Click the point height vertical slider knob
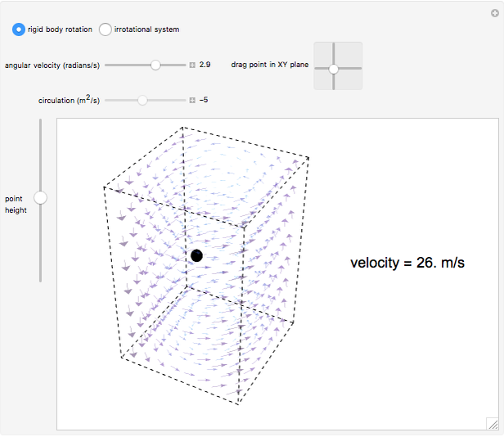504x437 pixels. (x=40, y=197)
